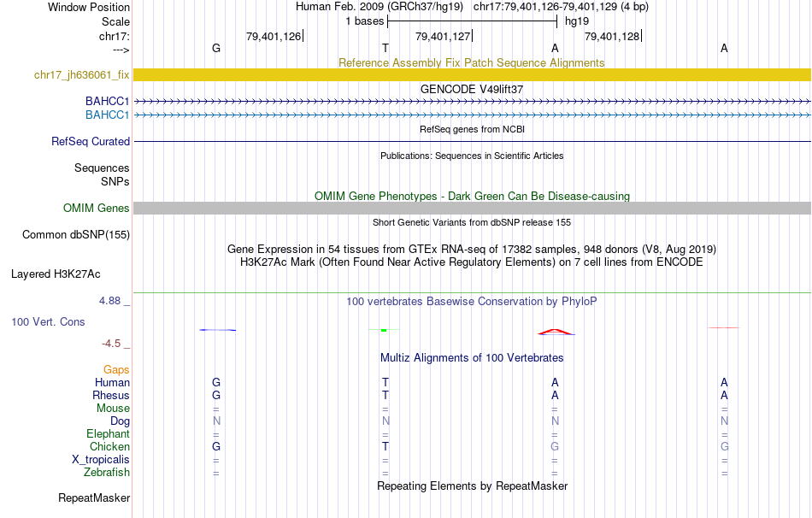Click the SNPs publications label

115,182
